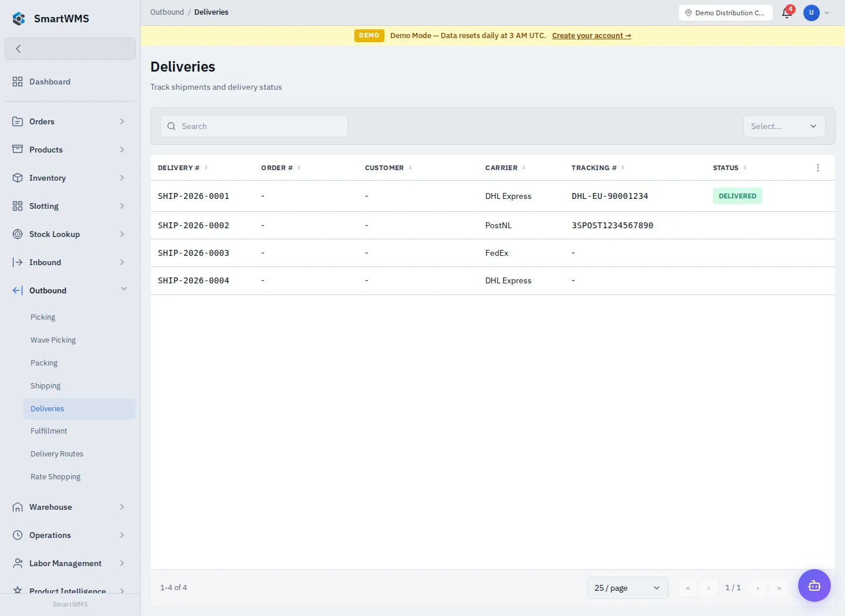The height and width of the screenshot is (616, 845).
Task: Expand Labor Management menu
Action: point(70,563)
